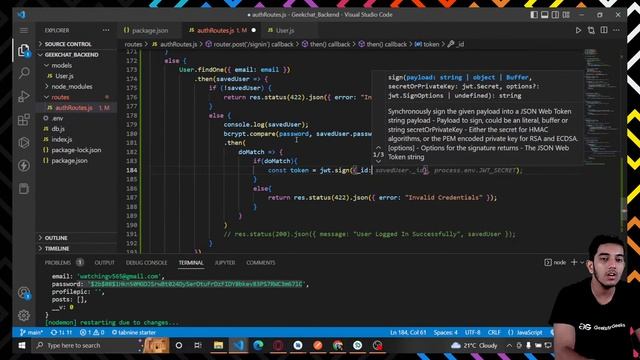Open the Explorer view in activity bar
This screenshot has width=640, height=360.
point(24,51)
